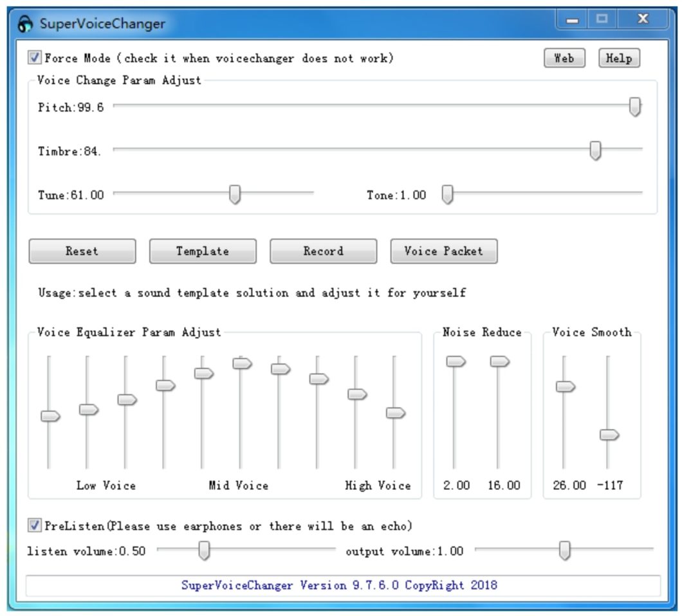This screenshot has height=616, width=682.
Task: Click the third equalizer band slider handle
Action: pyautogui.click(x=127, y=399)
